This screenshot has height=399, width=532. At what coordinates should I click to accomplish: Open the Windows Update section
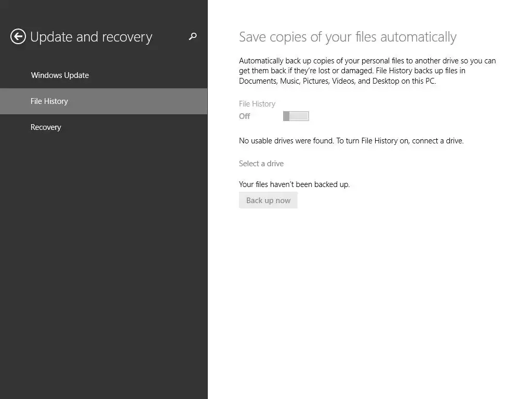pyautogui.click(x=60, y=75)
